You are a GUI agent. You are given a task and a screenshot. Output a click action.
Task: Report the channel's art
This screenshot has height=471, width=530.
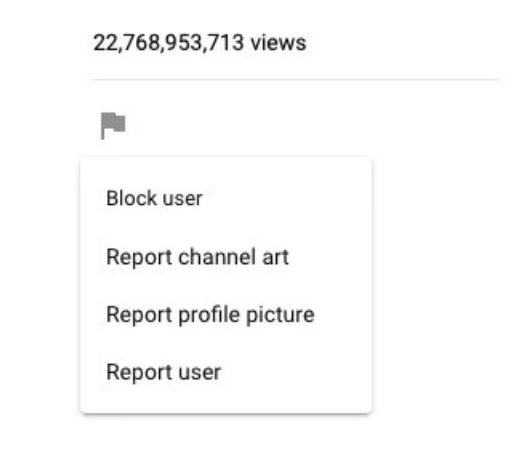[x=226, y=257]
